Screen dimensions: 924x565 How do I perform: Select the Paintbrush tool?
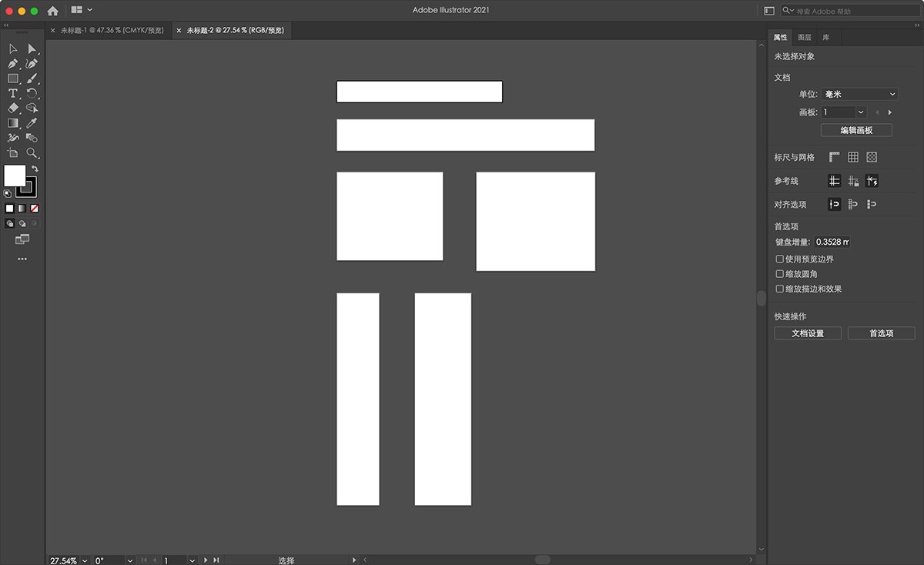point(32,78)
